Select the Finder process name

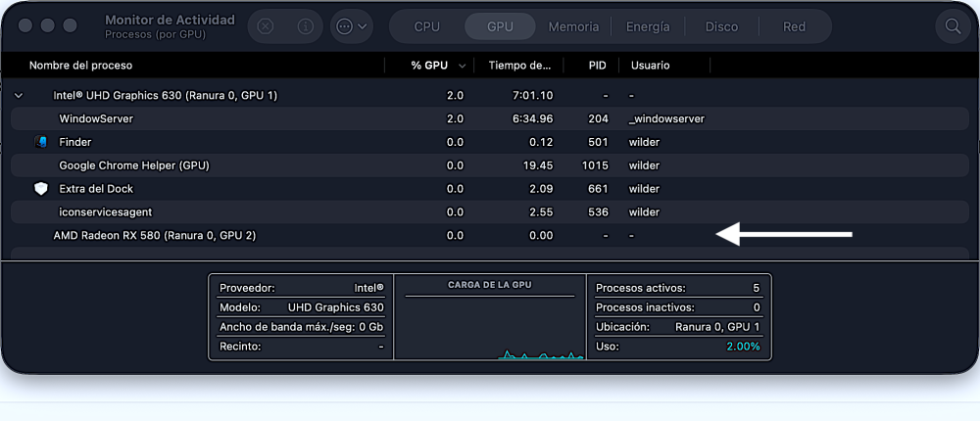pyautogui.click(x=75, y=142)
